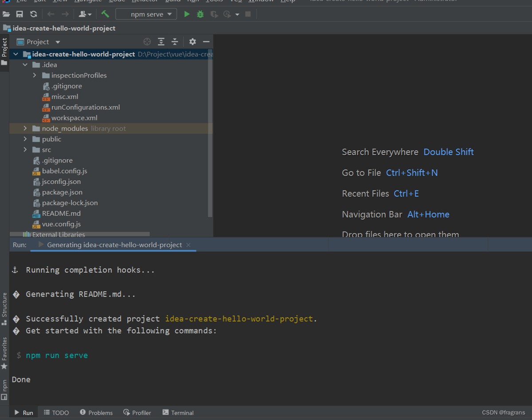Open the Terminal tab

[178, 412]
